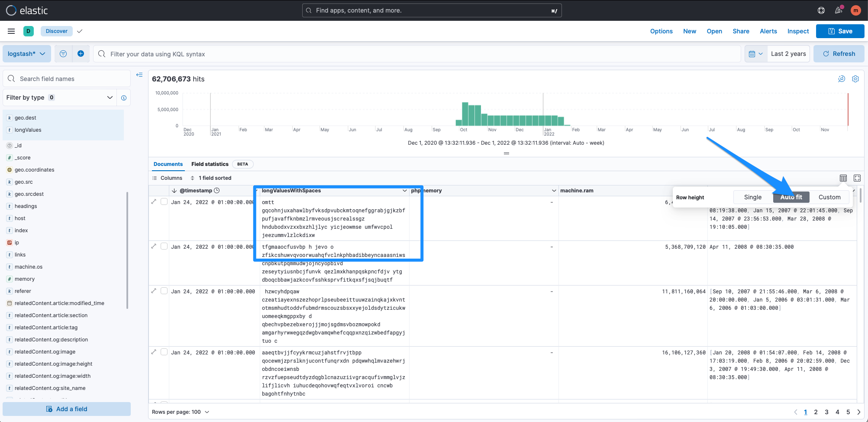
Task: Click the Elastic logo
Action: (27, 10)
